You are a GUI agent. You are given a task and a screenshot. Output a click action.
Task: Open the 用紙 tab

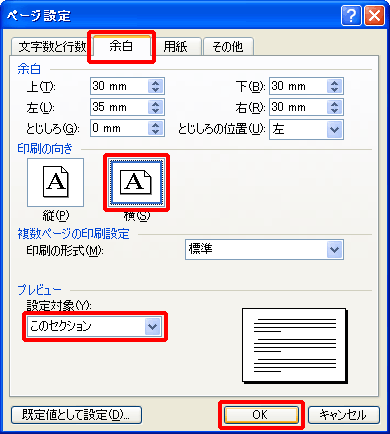pos(176,46)
